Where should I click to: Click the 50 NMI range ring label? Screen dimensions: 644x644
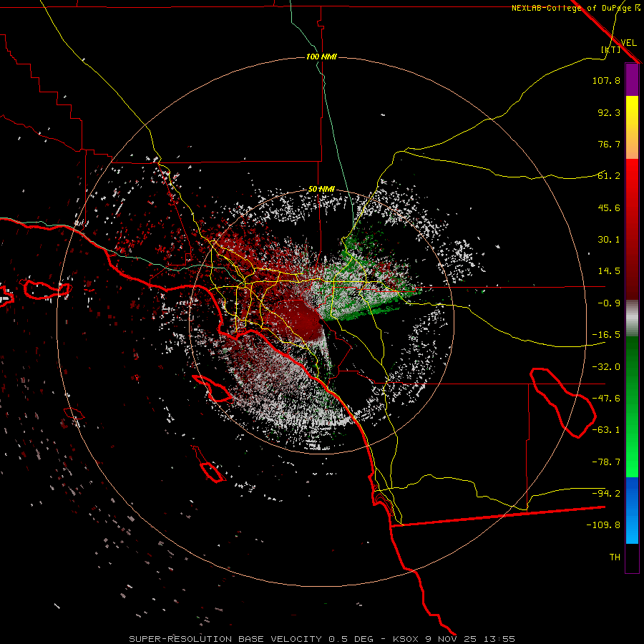pyautogui.click(x=321, y=189)
